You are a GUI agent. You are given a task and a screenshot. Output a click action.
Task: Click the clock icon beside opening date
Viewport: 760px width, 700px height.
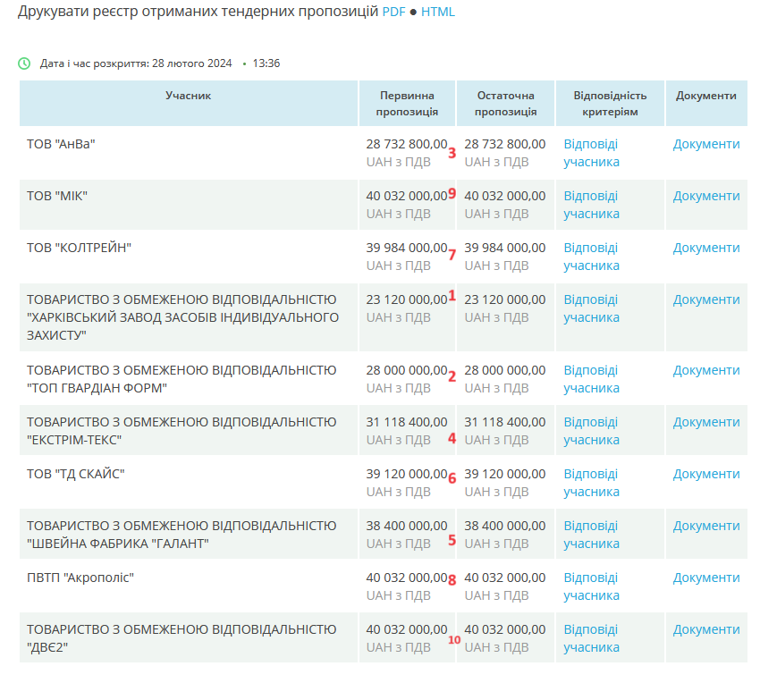24,63
